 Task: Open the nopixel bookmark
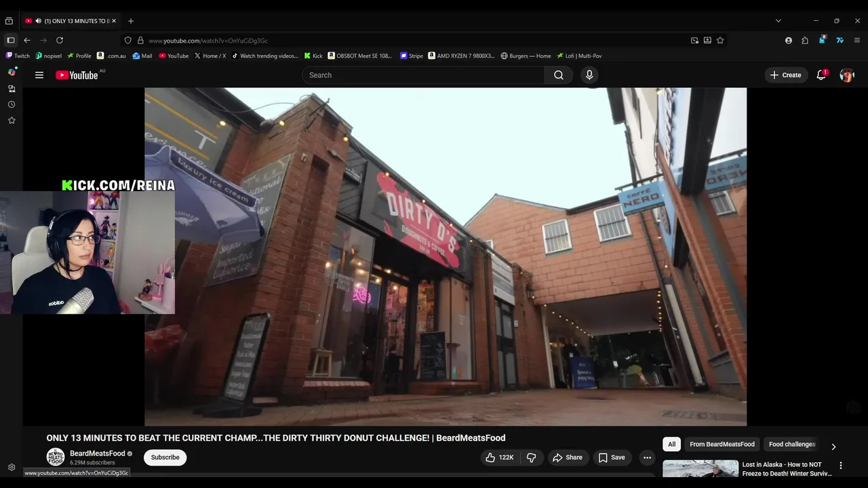click(x=49, y=56)
